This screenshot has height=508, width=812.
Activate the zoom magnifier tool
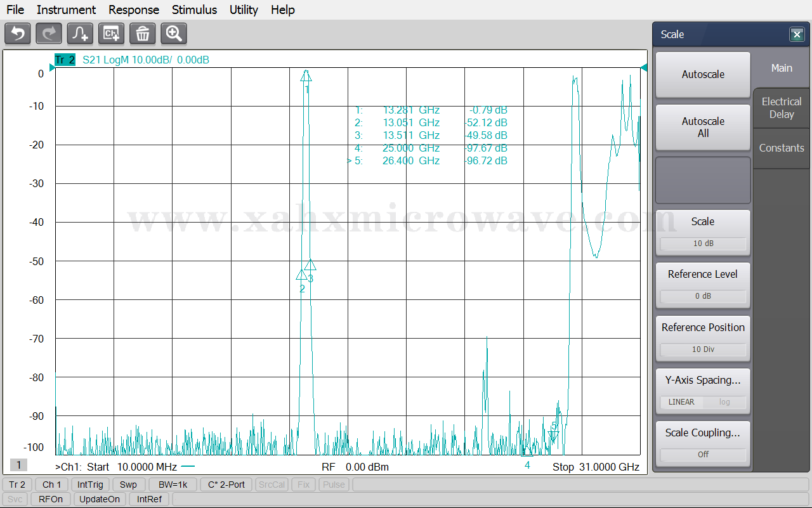coord(174,34)
